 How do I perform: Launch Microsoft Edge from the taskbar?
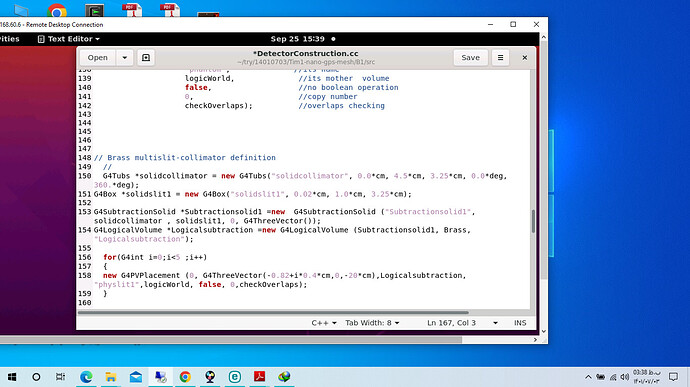86,377
